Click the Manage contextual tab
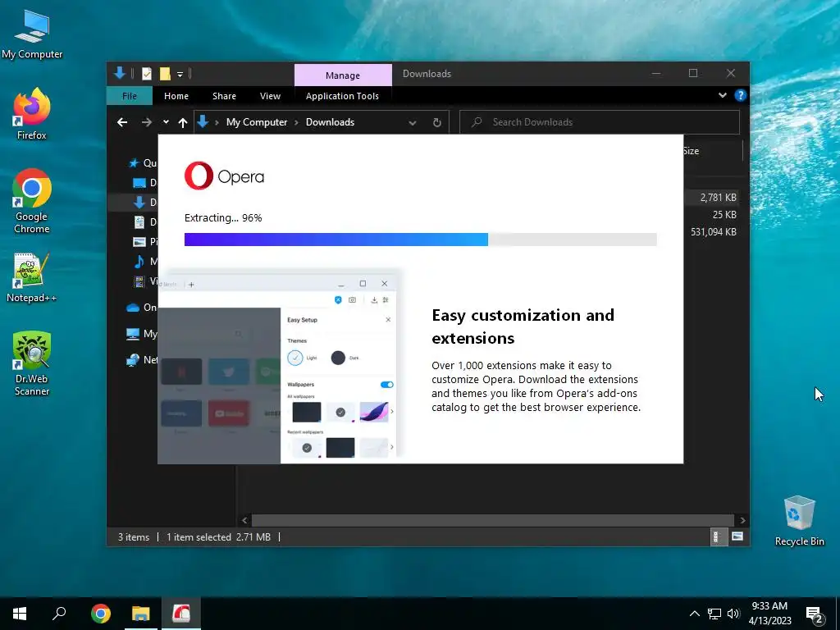The height and width of the screenshot is (630, 840). [343, 75]
